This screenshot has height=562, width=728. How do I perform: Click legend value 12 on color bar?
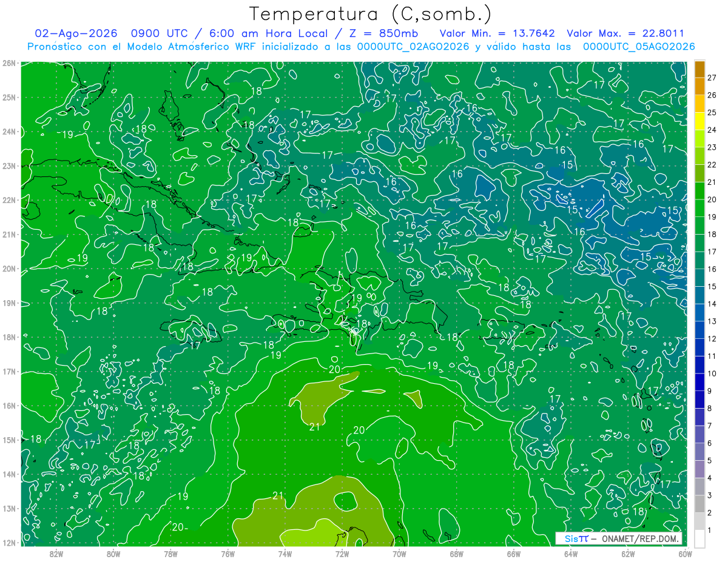coord(712,339)
